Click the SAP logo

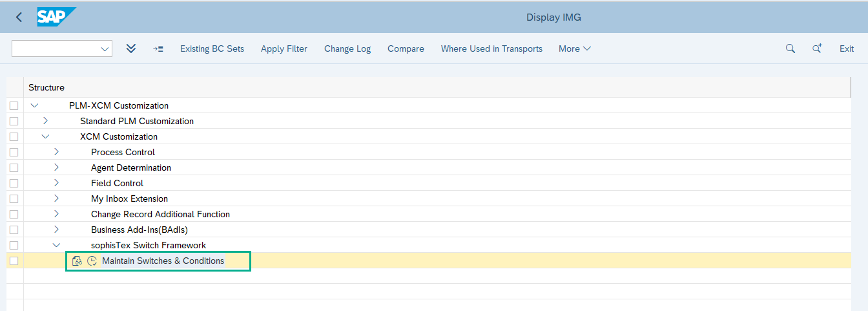[56, 17]
